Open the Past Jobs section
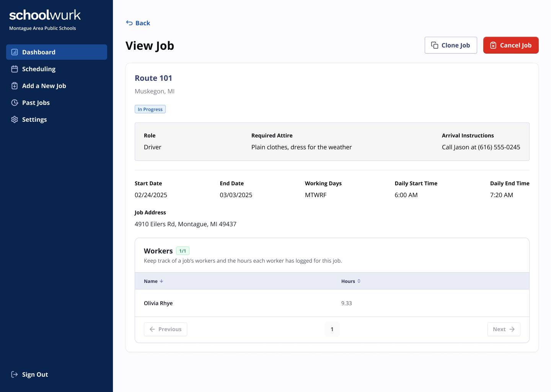 click(36, 103)
